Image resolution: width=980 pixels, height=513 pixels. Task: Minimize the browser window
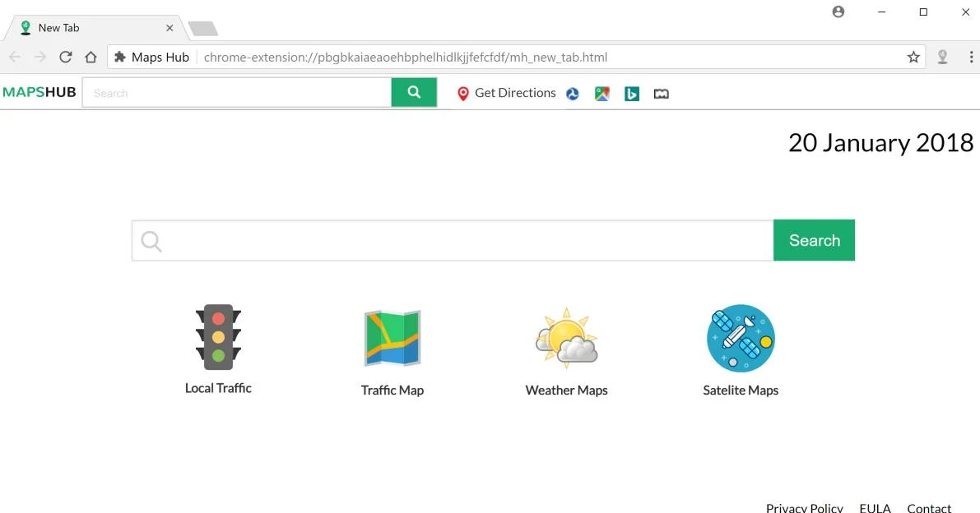click(881, 12)
